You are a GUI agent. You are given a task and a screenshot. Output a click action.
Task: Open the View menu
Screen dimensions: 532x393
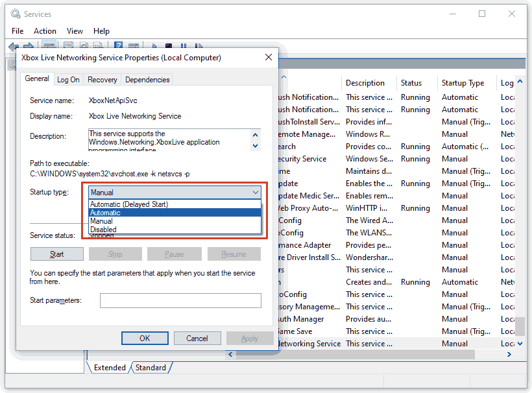coord(75,31)
